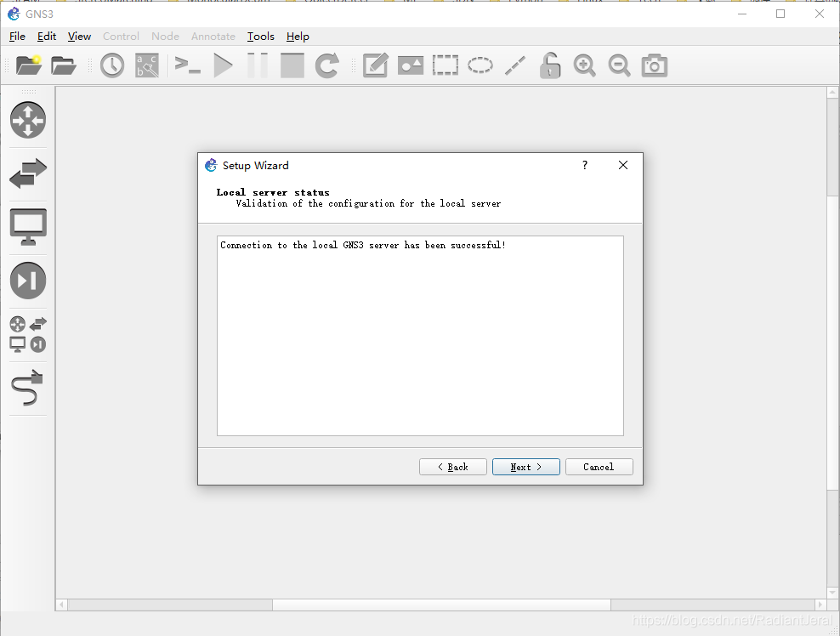Open the Tools menu

tap(261, 37)
